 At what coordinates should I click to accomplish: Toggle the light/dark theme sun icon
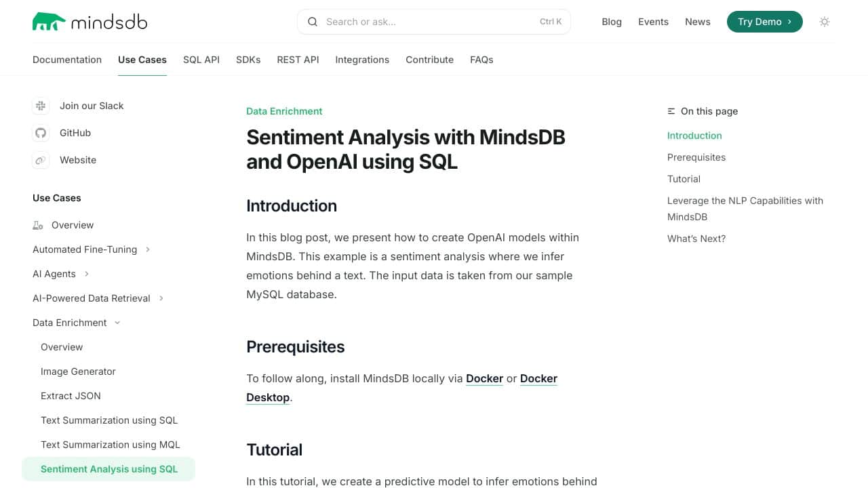[x=825, y=22]
